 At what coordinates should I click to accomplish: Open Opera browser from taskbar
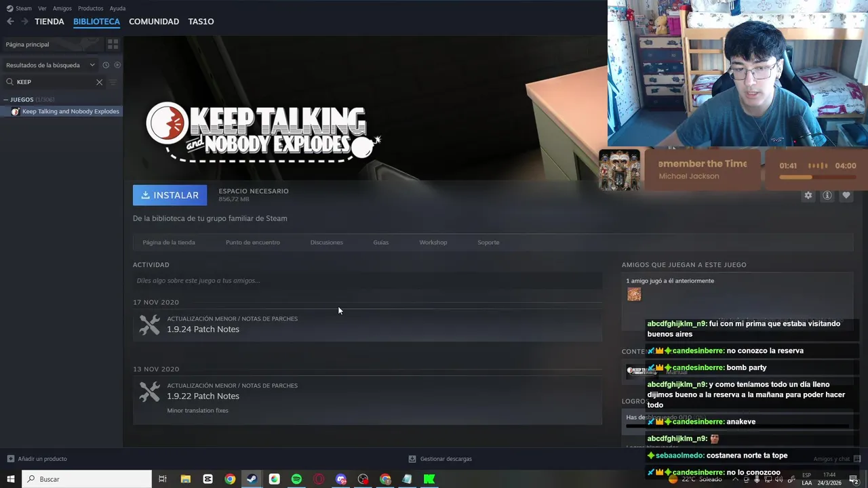pyautogui.click(x=319, y=479)
